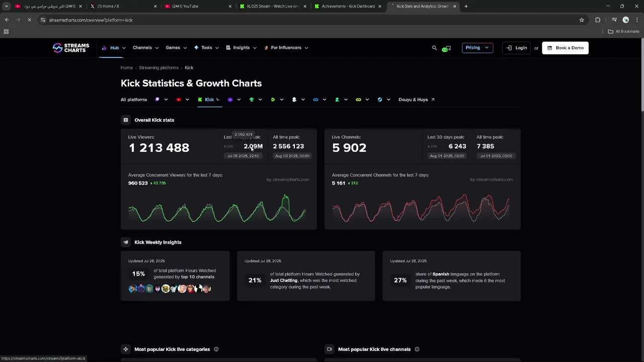Click the Jul 05 2025, 22:10 date badge
The height and width of the screenshot is (362, 644).
[244, 156]
